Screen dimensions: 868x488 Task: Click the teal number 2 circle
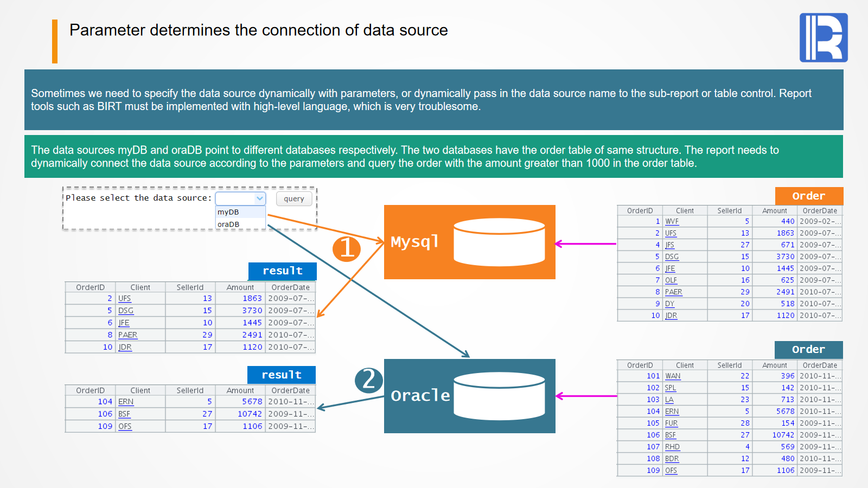[369, 380]
